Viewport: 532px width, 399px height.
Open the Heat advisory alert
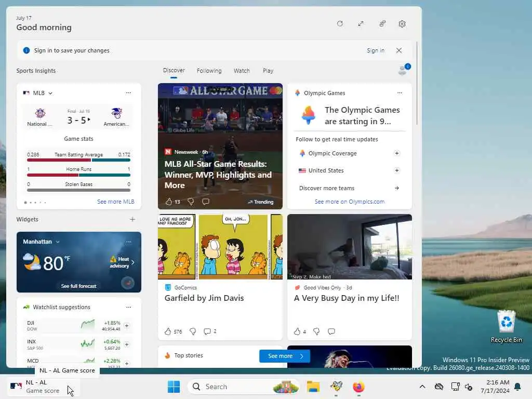point(122,262)
